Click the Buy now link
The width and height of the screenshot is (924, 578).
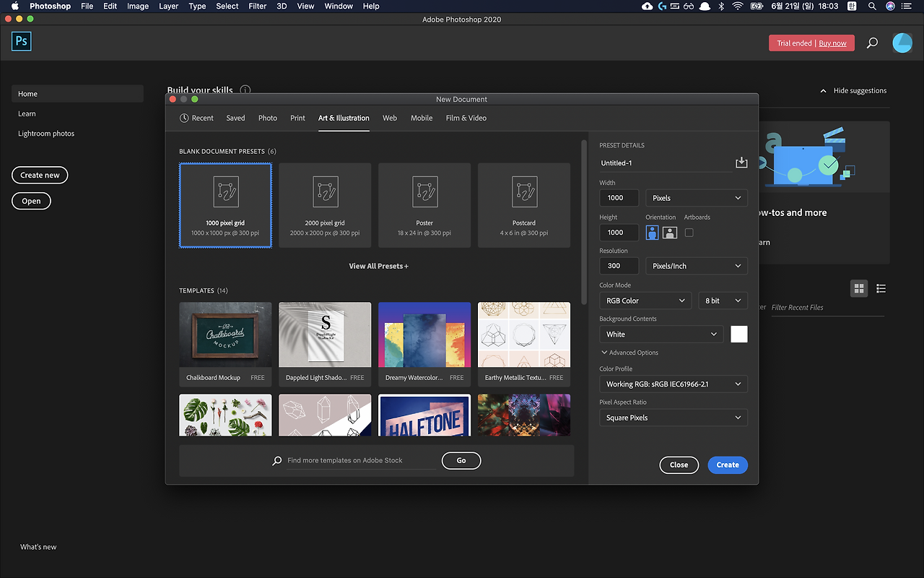[833, 43]
